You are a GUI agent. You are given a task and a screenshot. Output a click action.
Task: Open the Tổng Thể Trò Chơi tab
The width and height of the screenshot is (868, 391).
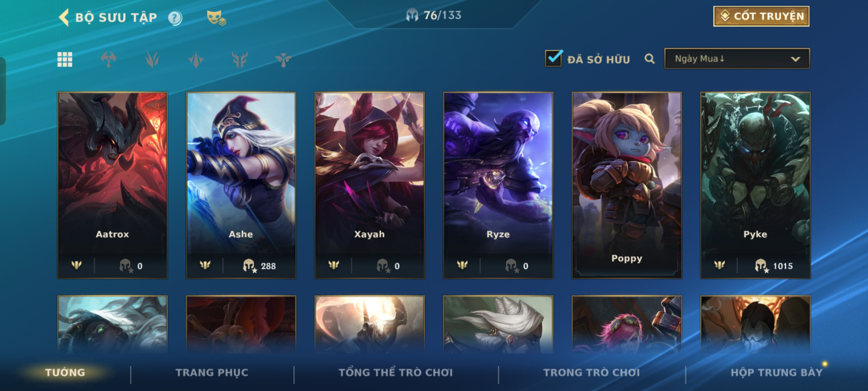(396, 373)
